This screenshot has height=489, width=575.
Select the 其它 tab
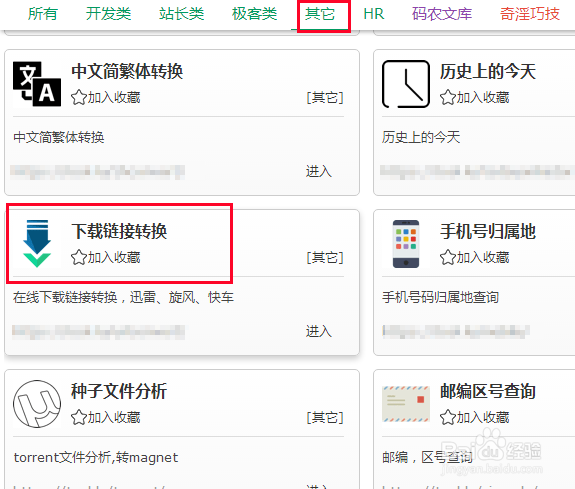[x=320, y=14]
